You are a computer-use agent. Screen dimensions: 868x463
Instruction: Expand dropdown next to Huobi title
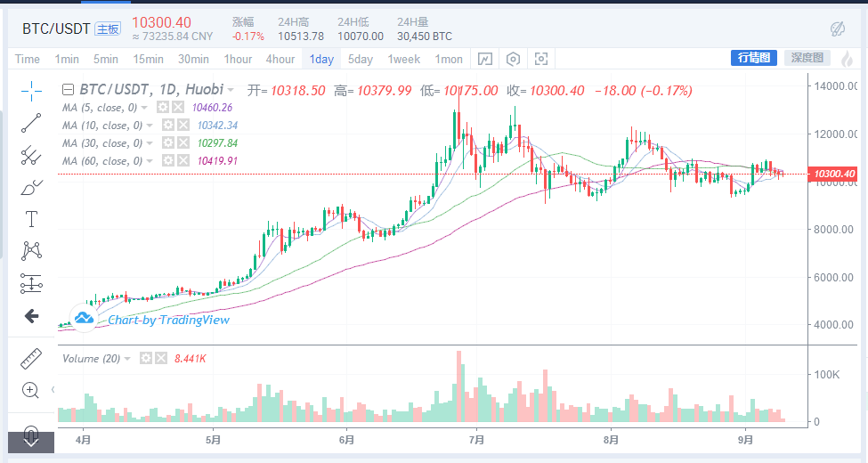pyautogui.click(x=231, y=90)
